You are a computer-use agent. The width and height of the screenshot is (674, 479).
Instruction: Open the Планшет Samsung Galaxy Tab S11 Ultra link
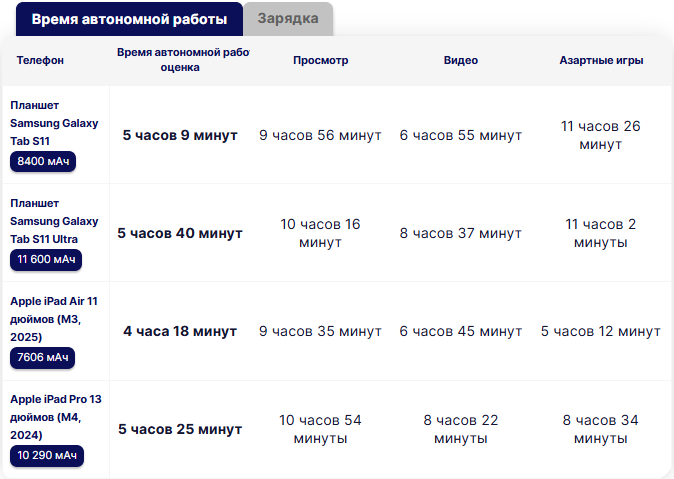tap(54, 221)
